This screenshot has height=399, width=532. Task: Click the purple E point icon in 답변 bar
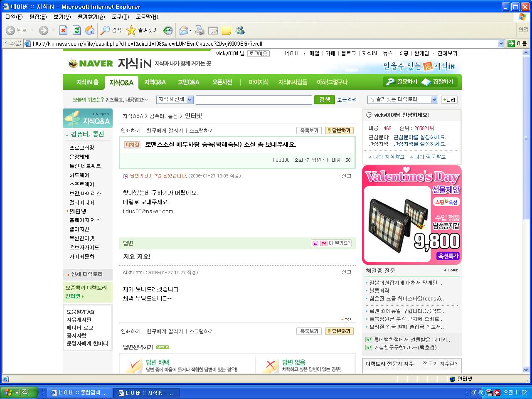point(315,244)
